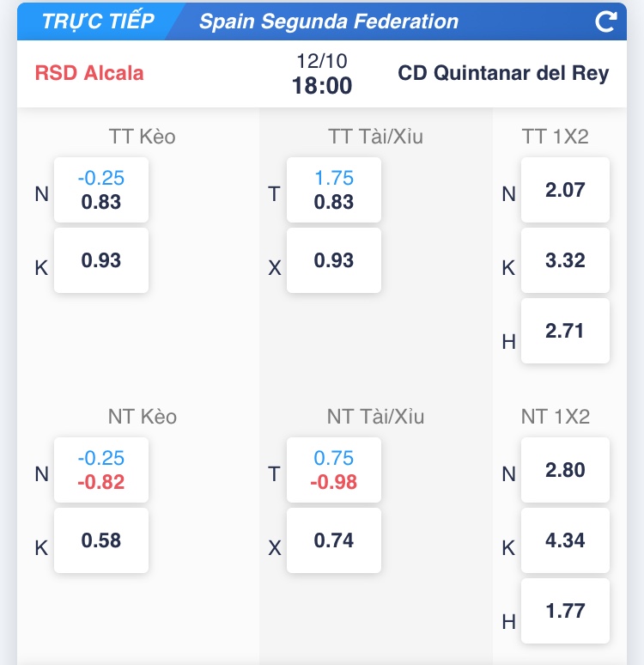The image size is (644, 665).
Task: Pick TT Kèo home odds 0.83
Action: click(101, 191)
